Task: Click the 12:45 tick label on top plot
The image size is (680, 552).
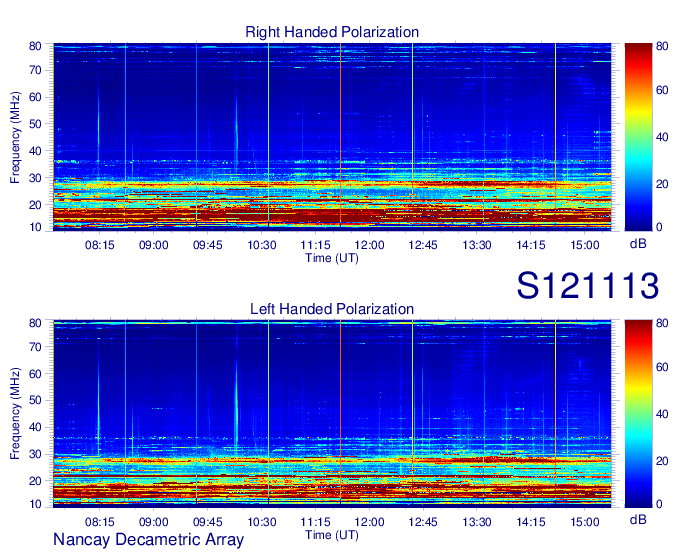Action: tap(423, 245)
